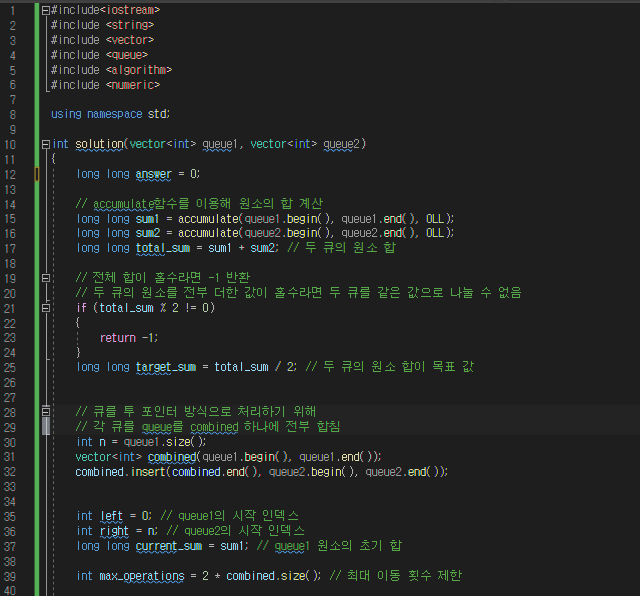This screenshot has width=640, height=596.
Task: Click line number 8 in the gutter
Action: [x=13, y=115]
